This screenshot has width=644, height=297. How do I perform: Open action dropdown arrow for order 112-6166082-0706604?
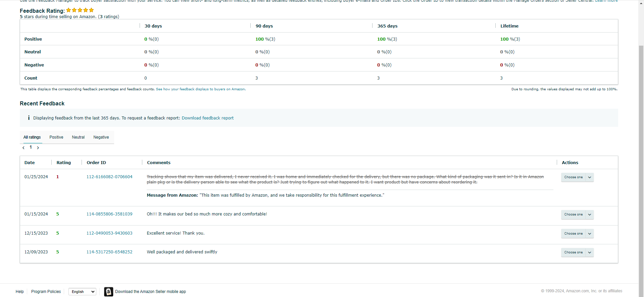(590, 177)
